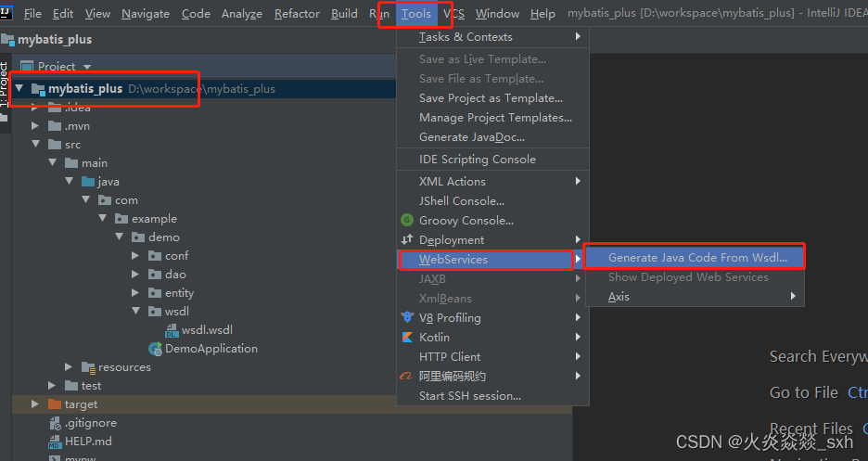This screenshot has height=461, width=868.
Task: Click the orange target folder icon
Action: click(x=55, y=404)
